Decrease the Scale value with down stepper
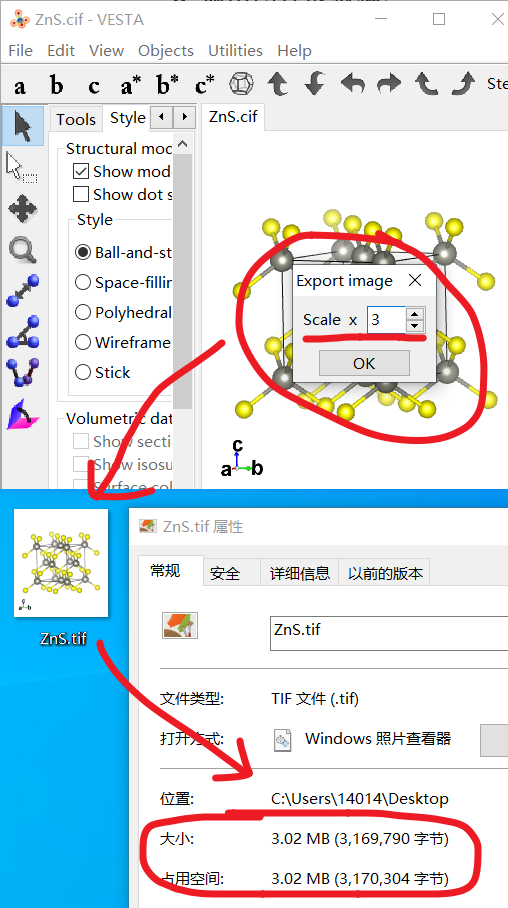 tap(414, 325)
